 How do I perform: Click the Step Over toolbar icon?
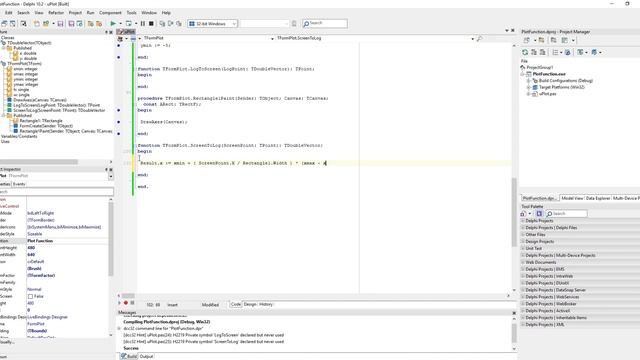(x=171, y=24)
